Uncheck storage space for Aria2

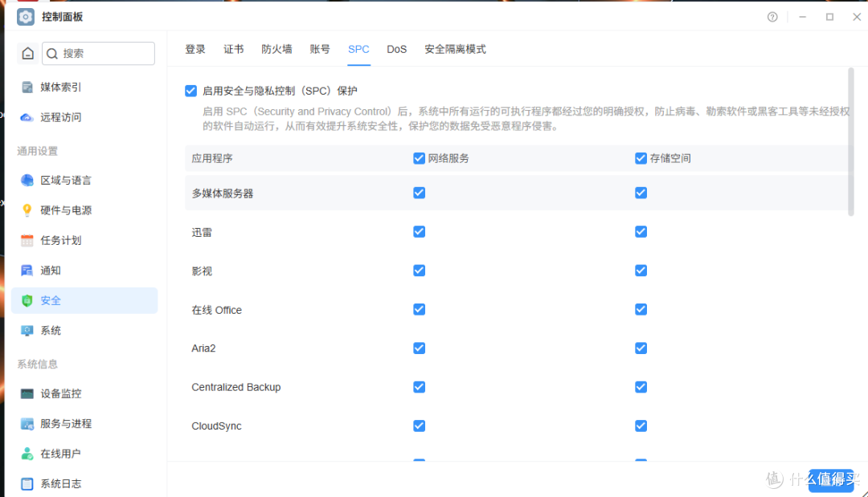[x=641, y=348]
